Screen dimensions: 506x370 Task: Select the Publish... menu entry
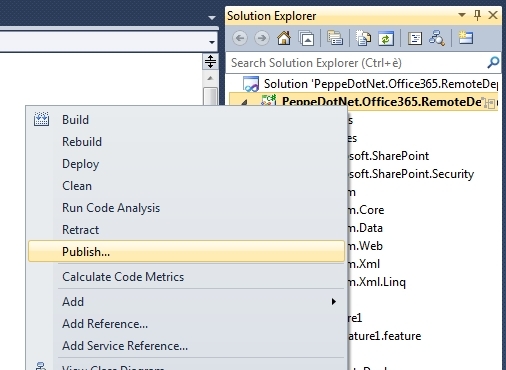click(x=186, y=251)
